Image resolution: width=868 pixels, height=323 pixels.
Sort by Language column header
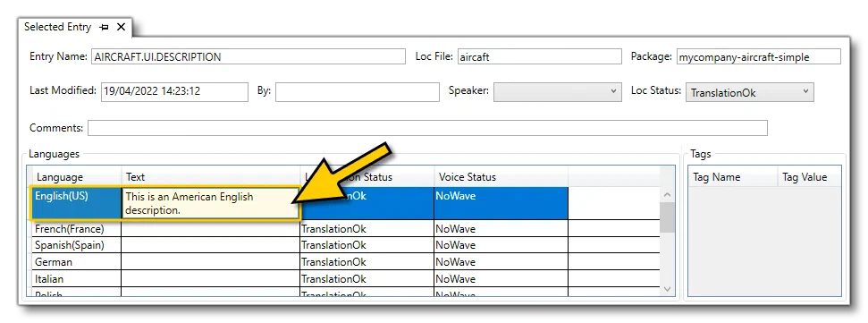tap(76, 177)
